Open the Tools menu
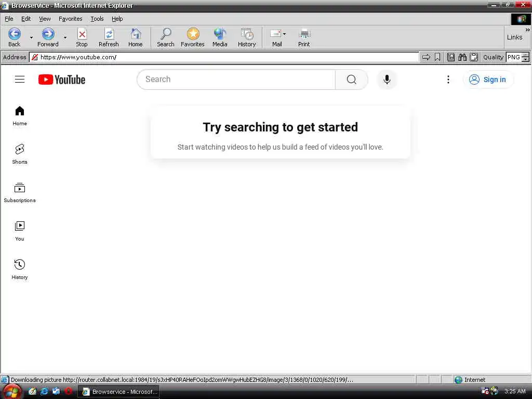 (97, 19)
